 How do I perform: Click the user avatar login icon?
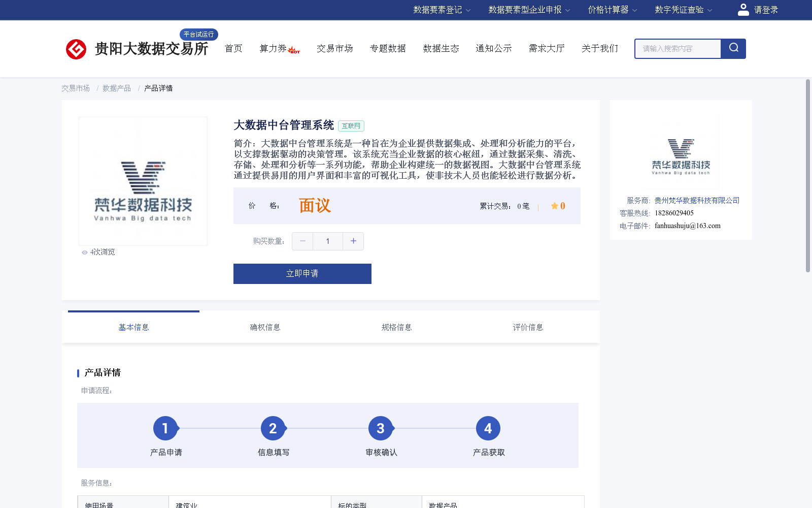[x=743, y=10]
